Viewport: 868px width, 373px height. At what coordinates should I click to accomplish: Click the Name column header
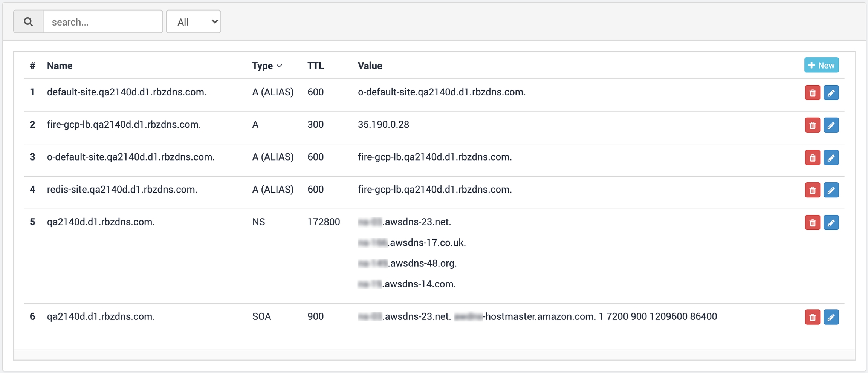(x=60, y=66)
